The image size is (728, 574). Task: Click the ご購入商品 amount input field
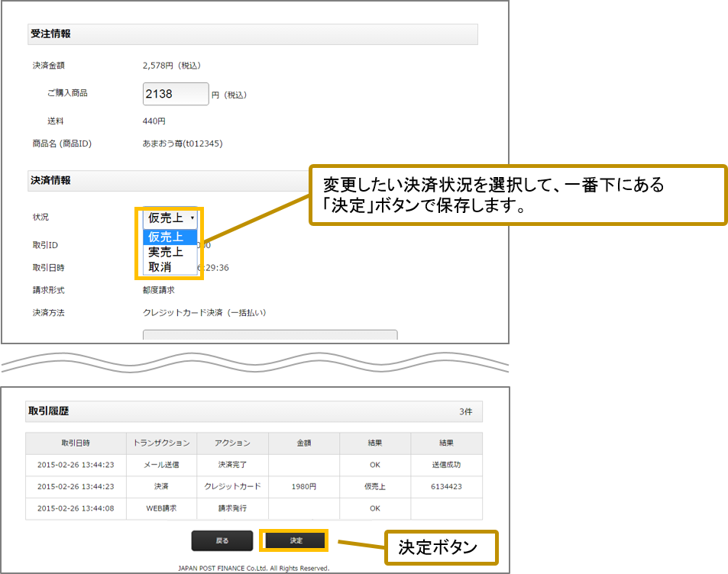coord(176,93)
